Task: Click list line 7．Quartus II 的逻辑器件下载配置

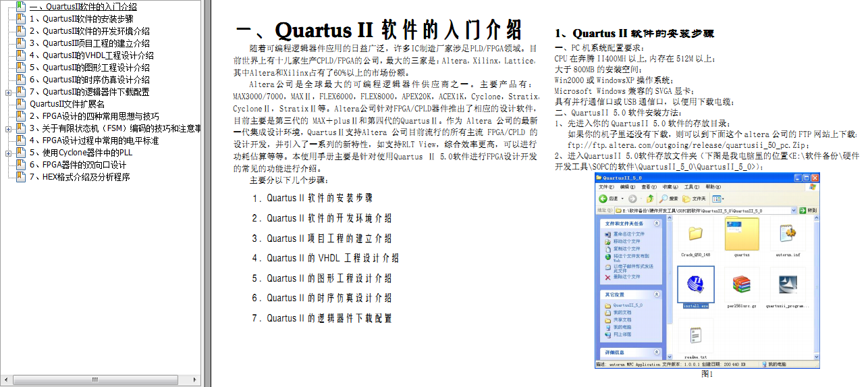Action: pos(322,318)
